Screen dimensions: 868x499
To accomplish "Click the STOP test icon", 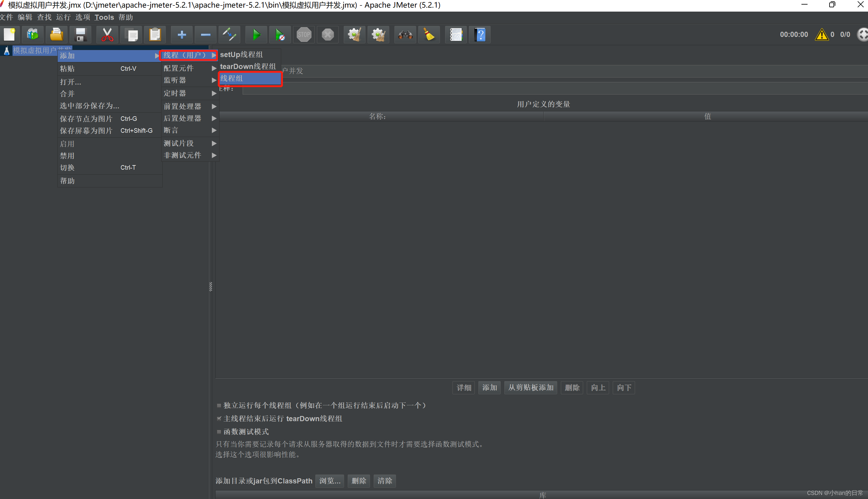I will (x=304, y=34).
